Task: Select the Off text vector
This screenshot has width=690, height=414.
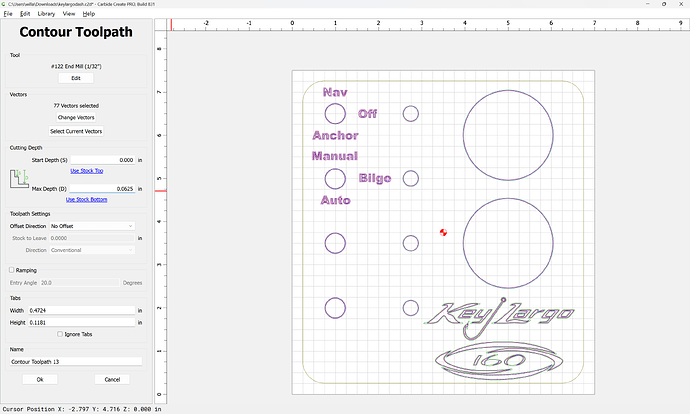Action: click(x=367, y=114)
